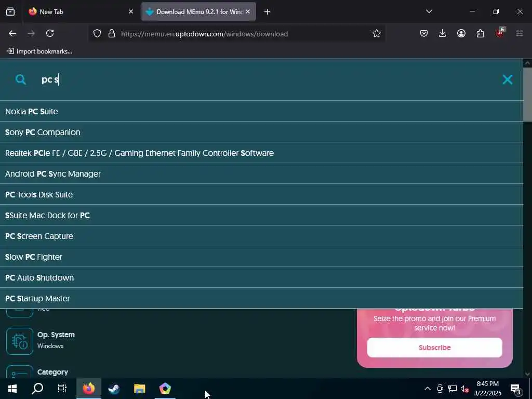Open the Save to Pocket icon

pyautogui.click(x=424, y=33)
